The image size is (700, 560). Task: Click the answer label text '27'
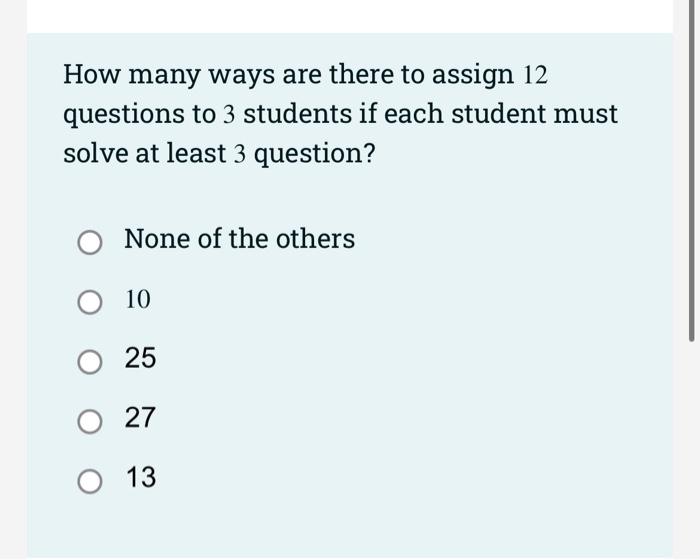(x=140, y=418)
